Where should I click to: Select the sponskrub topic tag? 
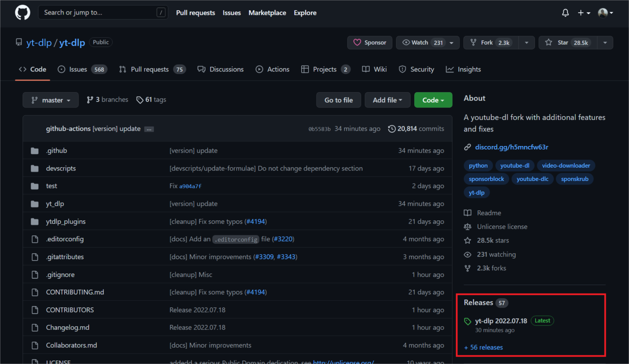pyautogui.click(x=575, y=179)
